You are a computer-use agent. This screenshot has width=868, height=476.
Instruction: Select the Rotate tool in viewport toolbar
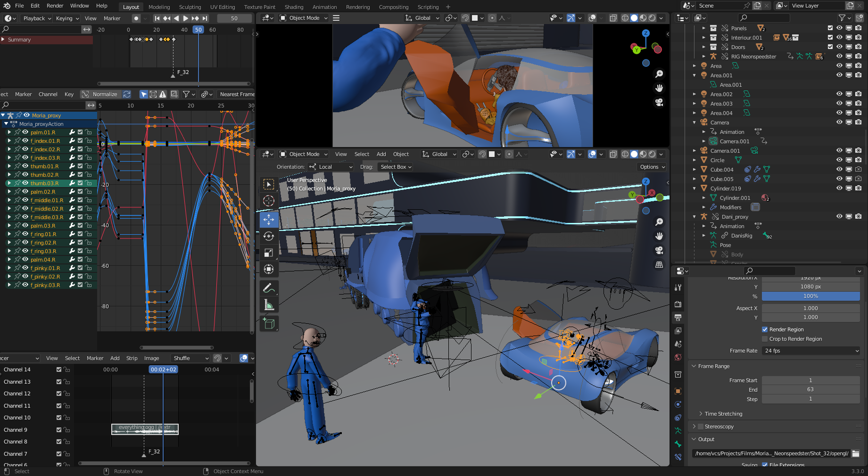tap(269, 236)
